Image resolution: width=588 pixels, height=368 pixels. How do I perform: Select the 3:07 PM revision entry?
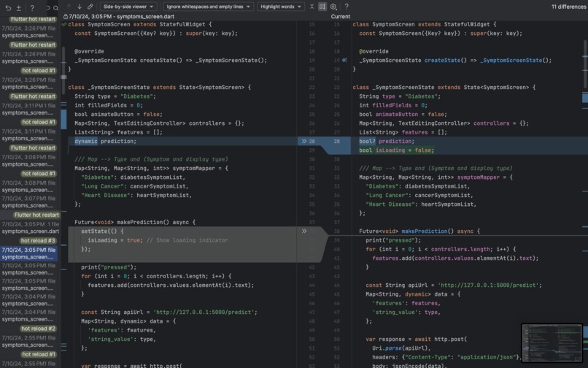click(29, 202)
